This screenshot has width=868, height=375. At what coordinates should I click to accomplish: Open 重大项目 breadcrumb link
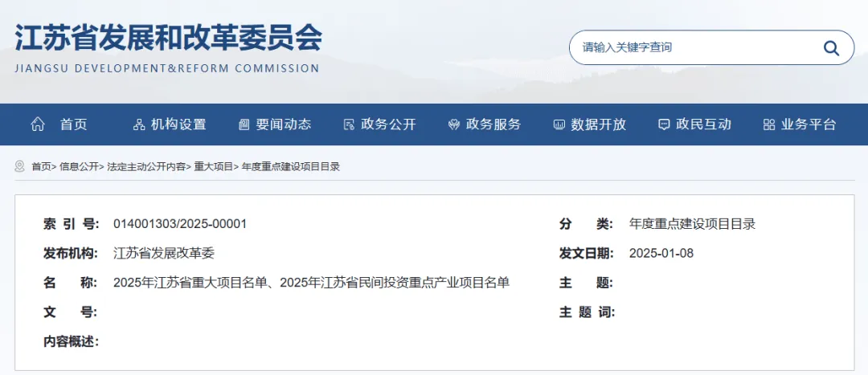[214, 167]
